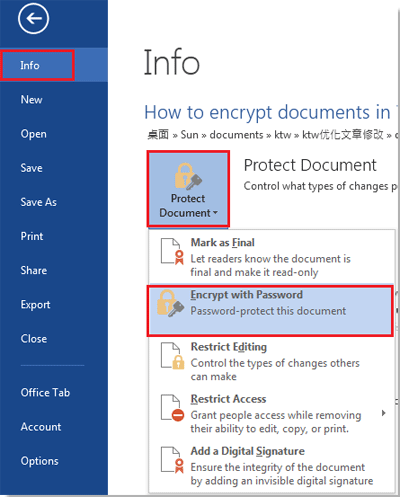Click 'final and make it read-only' text
The height and width of the screenshot is (497, 400).
[254, 272]
